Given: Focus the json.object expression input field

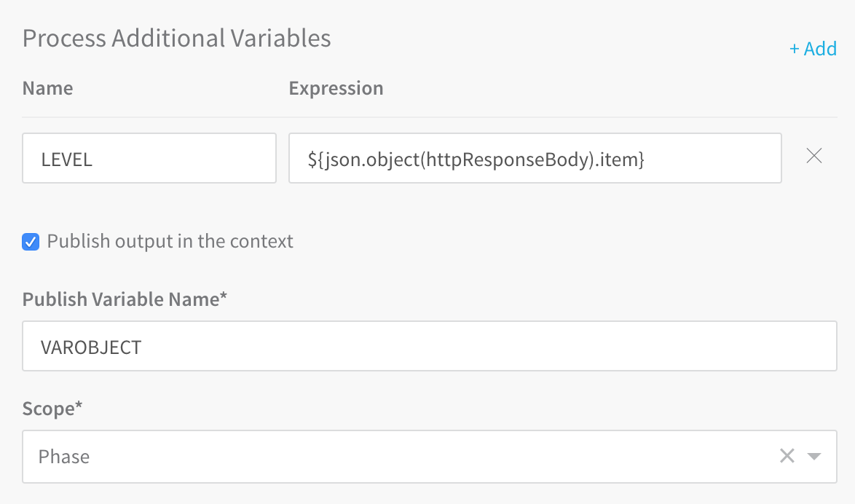Looking at the screenshot, I should tap(535, 158).
